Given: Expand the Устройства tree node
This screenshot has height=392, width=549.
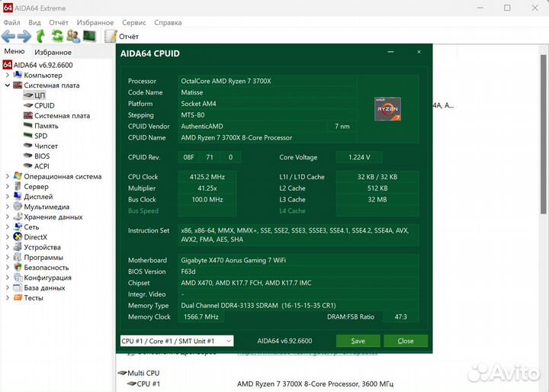Looking at the screenshot, I should click(x=8, y=247).
